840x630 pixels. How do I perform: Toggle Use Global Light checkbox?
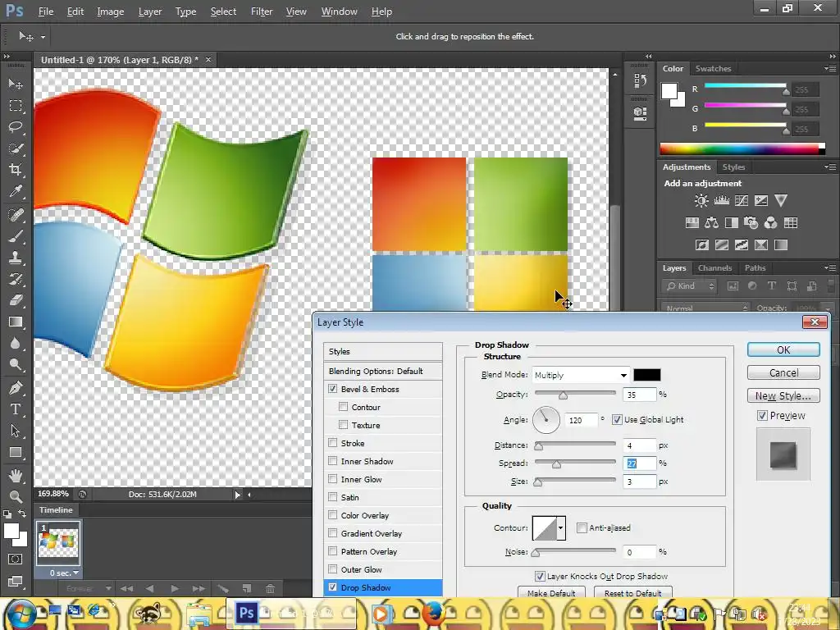617,419
